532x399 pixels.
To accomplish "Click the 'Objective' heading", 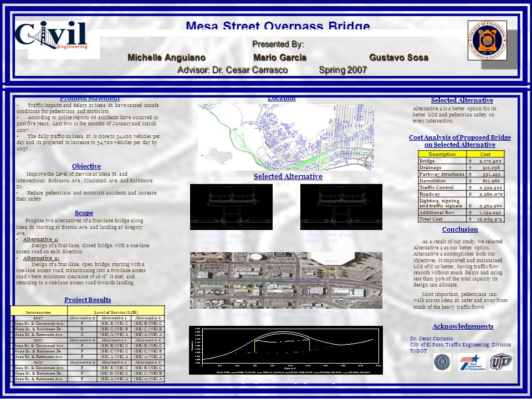I will tap(86, 166).
